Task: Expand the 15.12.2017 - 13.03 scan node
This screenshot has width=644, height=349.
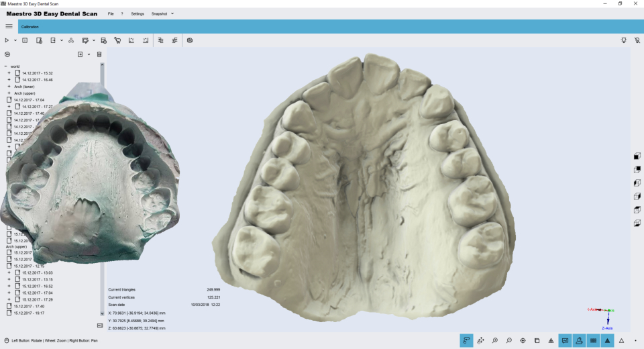Action: click(x=9, y=272)
